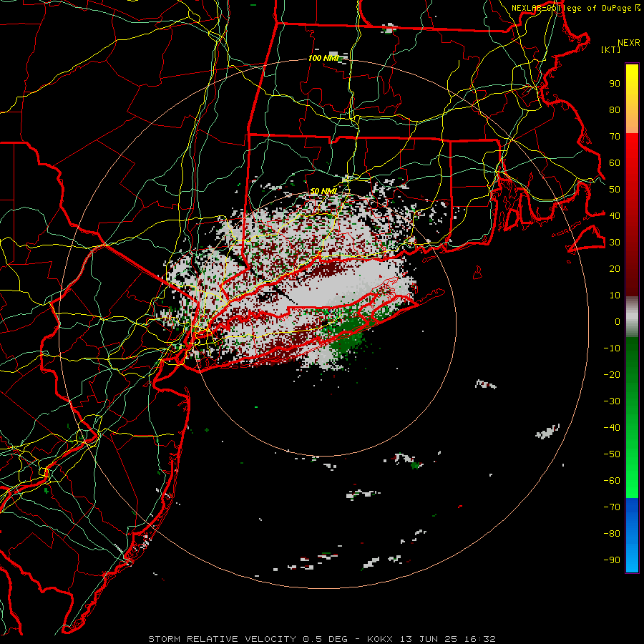Click the 16:32 timestamp
The height and width of the screenshot is (644, 644).
click(x=480, y=639)
